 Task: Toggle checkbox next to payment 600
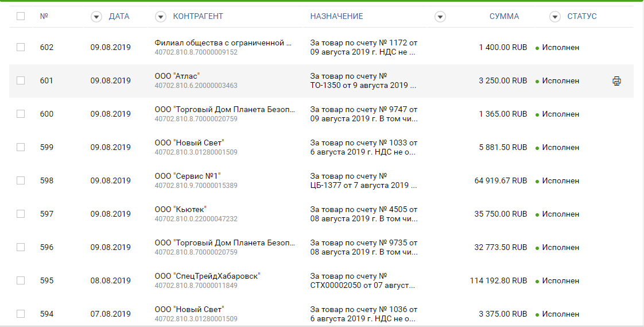click(21, 114)
